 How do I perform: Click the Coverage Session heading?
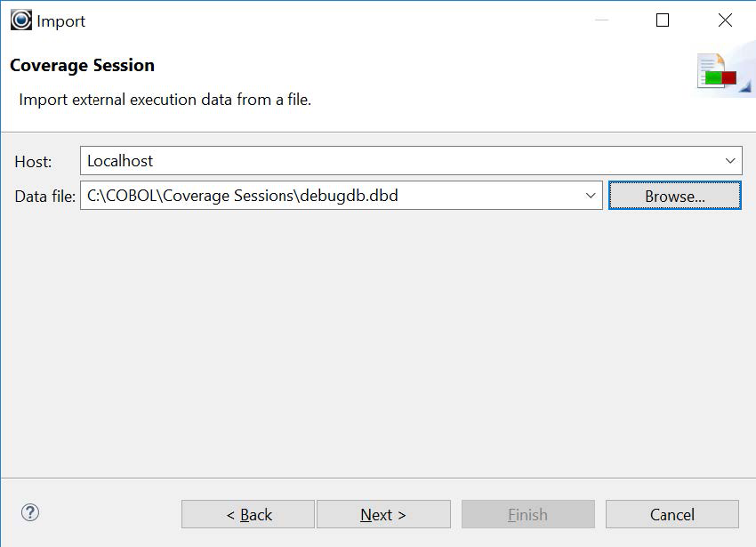82,65
